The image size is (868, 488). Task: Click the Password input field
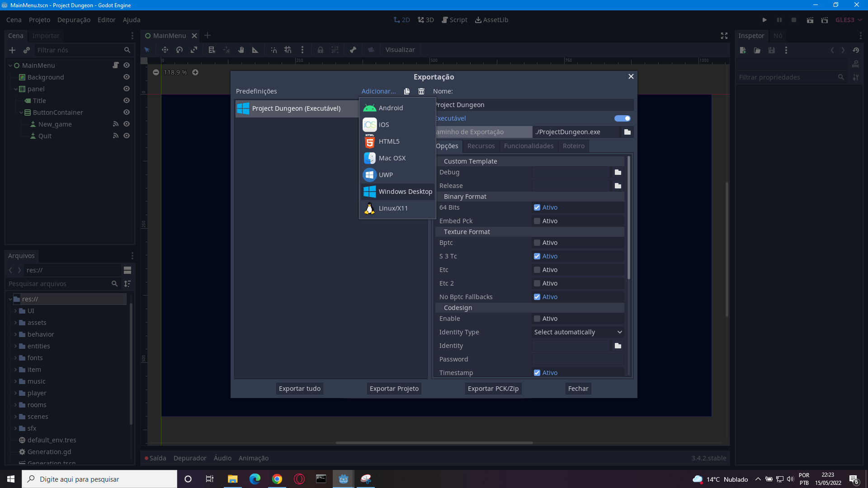578,359
